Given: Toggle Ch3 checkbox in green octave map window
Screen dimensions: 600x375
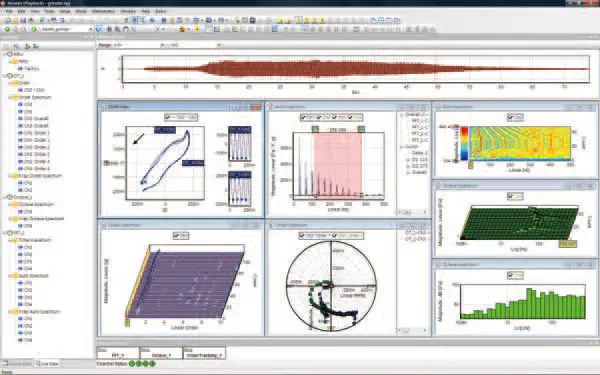Looking at the screenshot, I should point(510,196).
